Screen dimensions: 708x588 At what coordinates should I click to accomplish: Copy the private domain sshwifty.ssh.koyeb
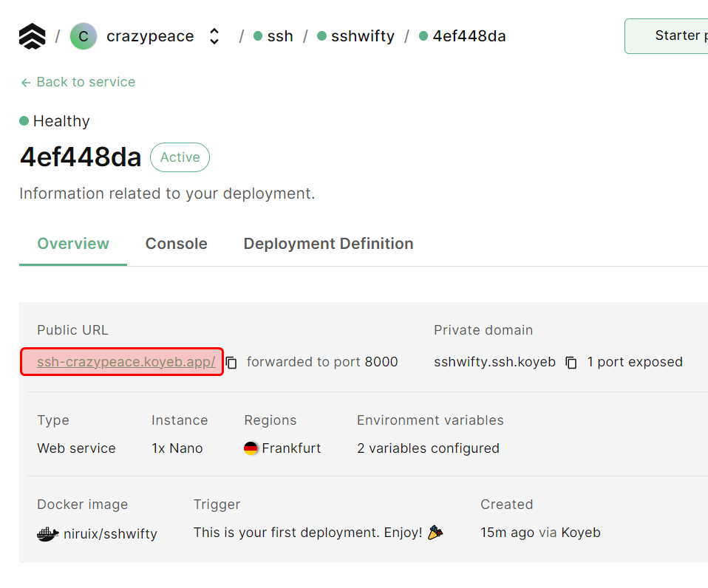571,363
